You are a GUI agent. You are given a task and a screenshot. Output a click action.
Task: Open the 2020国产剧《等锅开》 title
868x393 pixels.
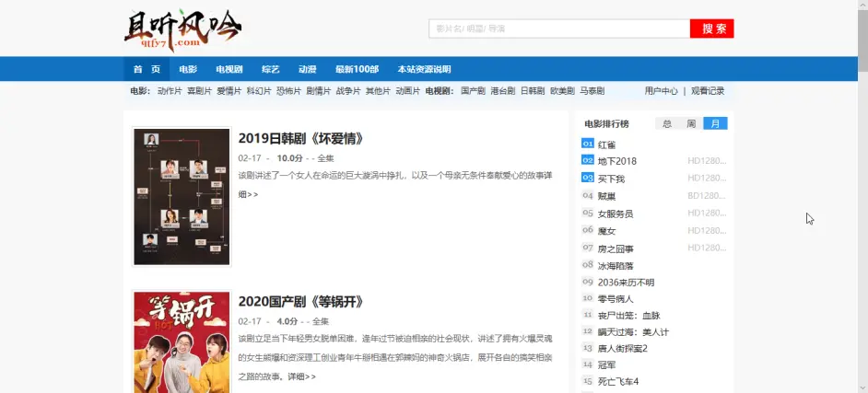(301, 302)
